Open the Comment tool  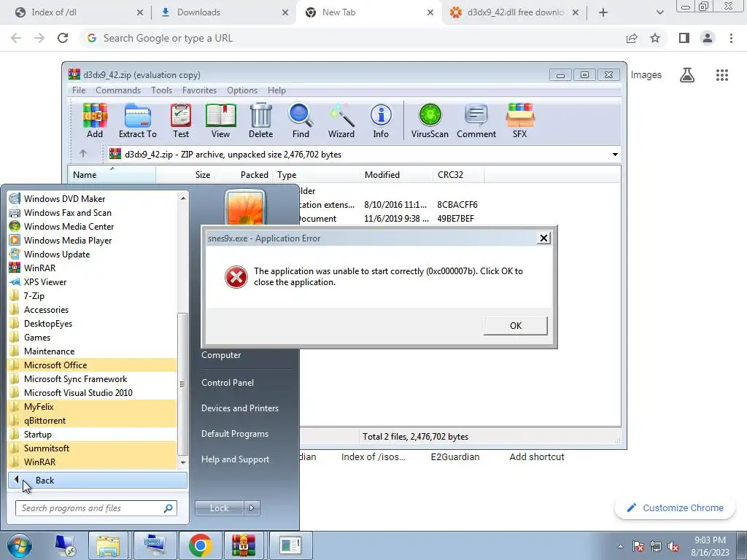476,121
